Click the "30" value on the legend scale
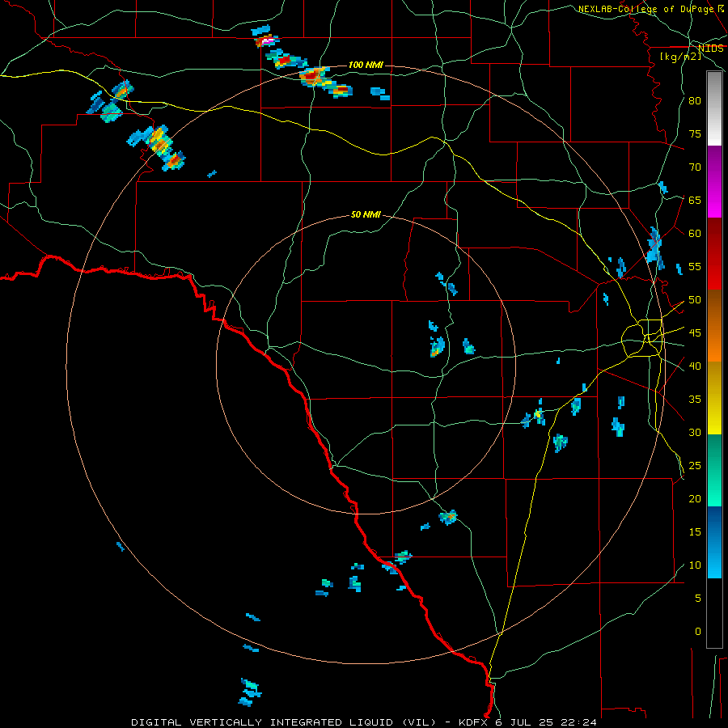The width and height of the screenshot is (728, 728). (695, 432)
